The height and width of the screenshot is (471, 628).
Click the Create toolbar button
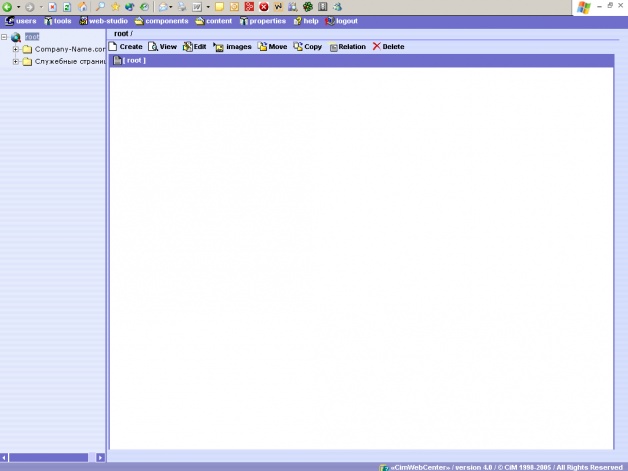click(126, 47)
